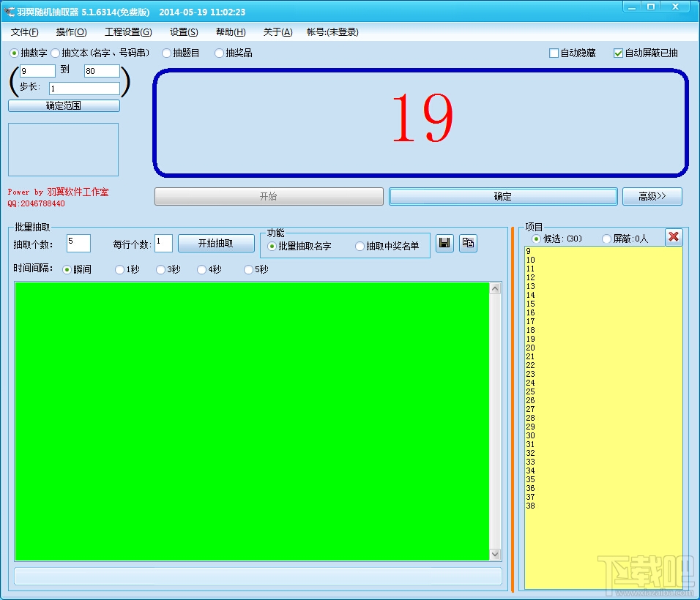Click inside the 步长 input field
This screenshot has height=600, width=700.
click(x=84, y=88)
